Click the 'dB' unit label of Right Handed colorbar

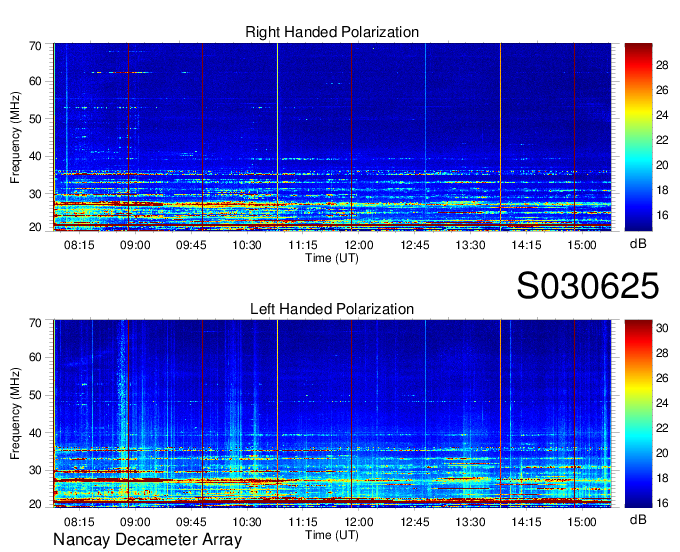(638, 244)
